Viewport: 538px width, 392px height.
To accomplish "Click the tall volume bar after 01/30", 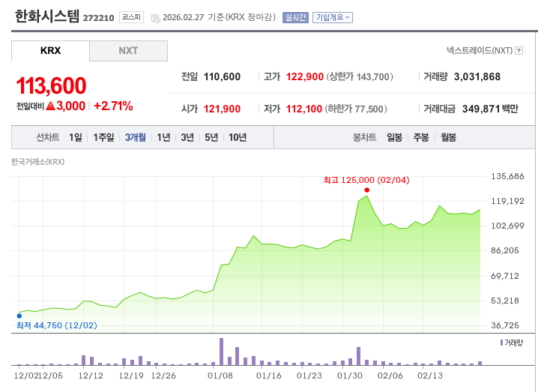I will pos(359,356).
